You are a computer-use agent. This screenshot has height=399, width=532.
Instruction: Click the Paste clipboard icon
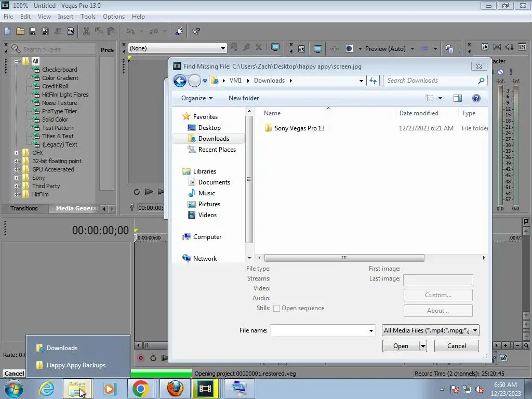(111, 31)
